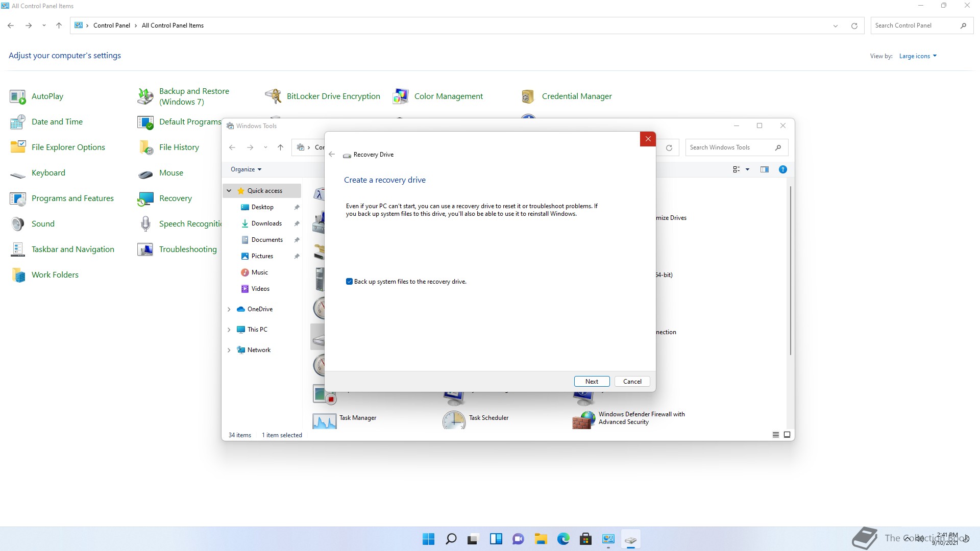Open Troubleshooting item
Screen dimensions: 980x551
[x=177, y=249]
